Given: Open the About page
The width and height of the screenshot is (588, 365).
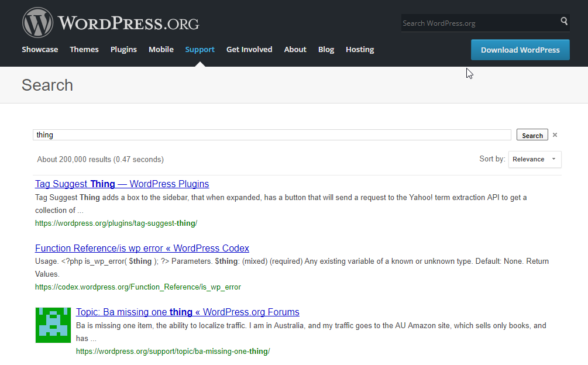Looking at the screenshot, I should click(x=295, y=50).
